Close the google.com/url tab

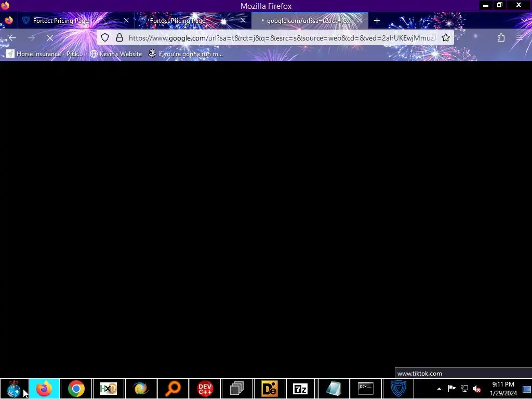[x=360, y=21]
